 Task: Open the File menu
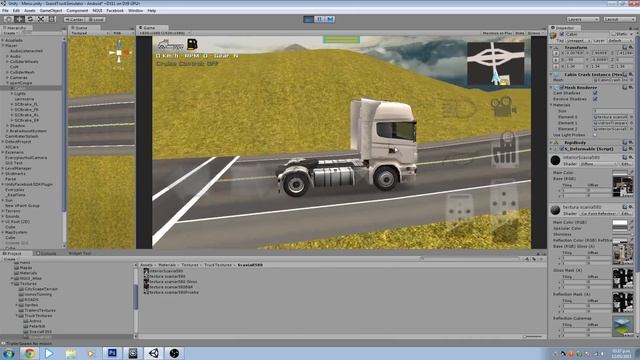coord(5,11)
